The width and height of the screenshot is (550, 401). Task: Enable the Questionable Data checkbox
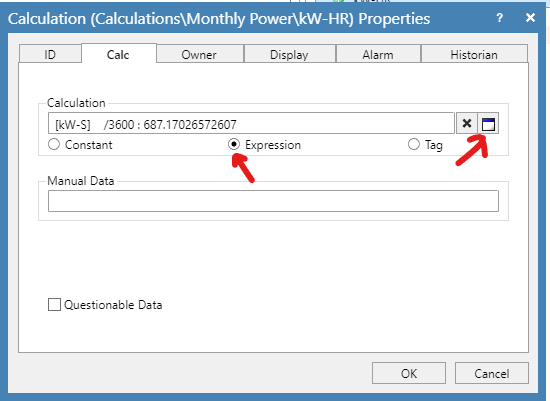54,305
